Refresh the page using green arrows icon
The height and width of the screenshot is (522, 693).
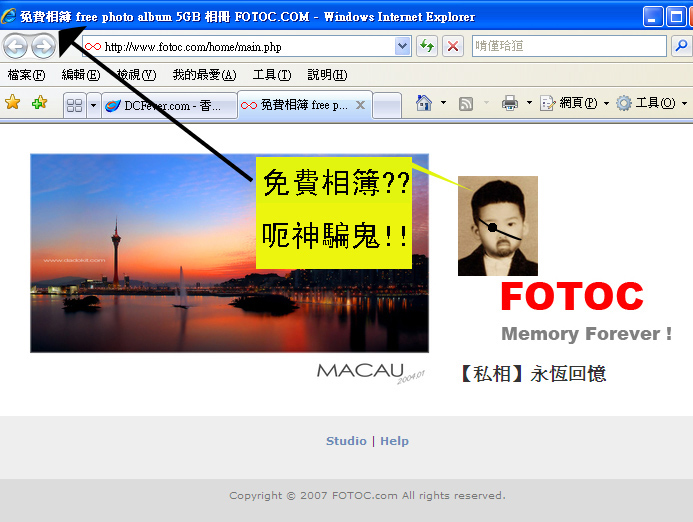[x=427, y=46]
